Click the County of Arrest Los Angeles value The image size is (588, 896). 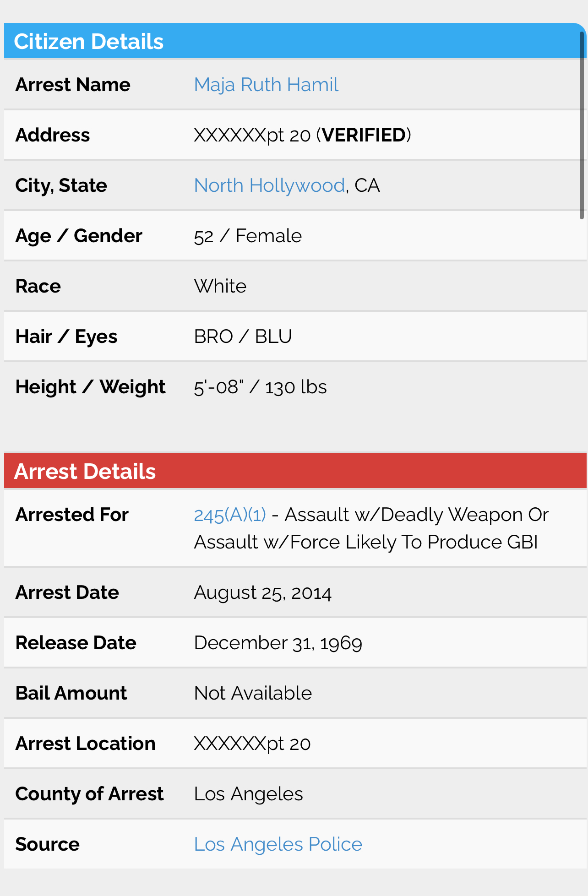click(x=248, y=794)
